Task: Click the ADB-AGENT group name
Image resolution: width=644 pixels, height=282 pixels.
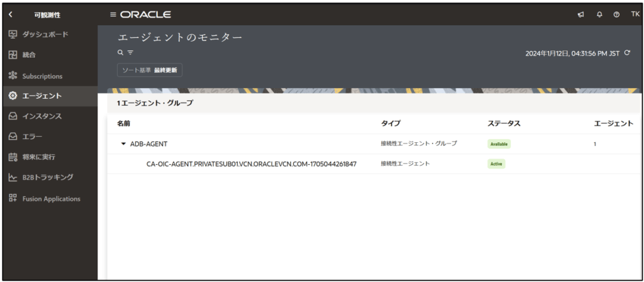Action: [148, 144]
